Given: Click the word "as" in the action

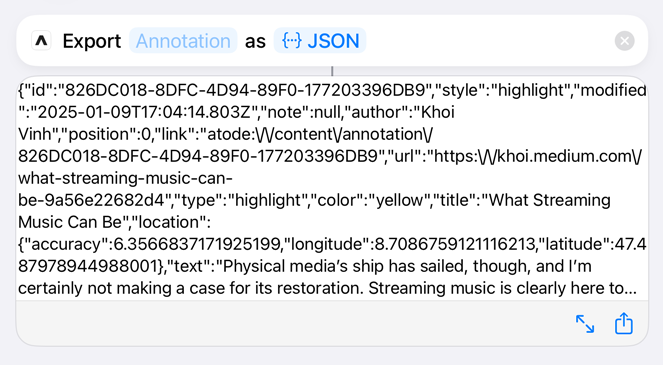Looking at the screenshot, I should (x=255, y=42).
